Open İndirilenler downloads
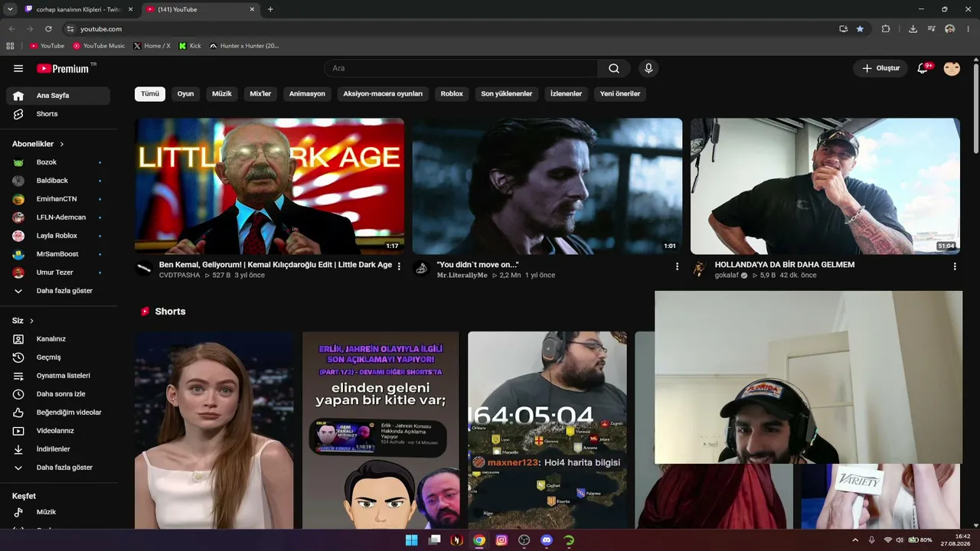Viewport: 980px width, 551px height. coord(58,449)
